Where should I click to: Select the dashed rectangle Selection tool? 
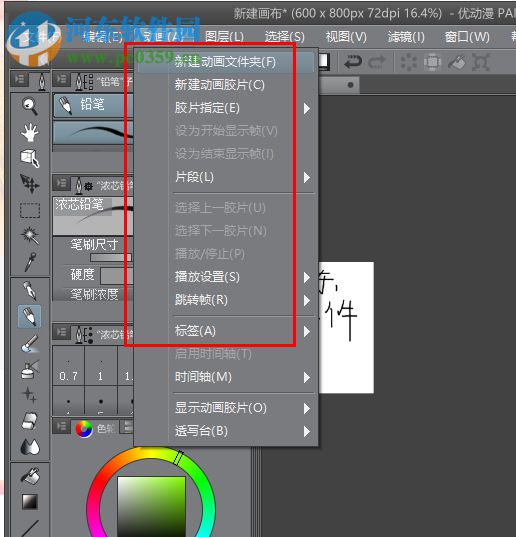click(30, 210)
